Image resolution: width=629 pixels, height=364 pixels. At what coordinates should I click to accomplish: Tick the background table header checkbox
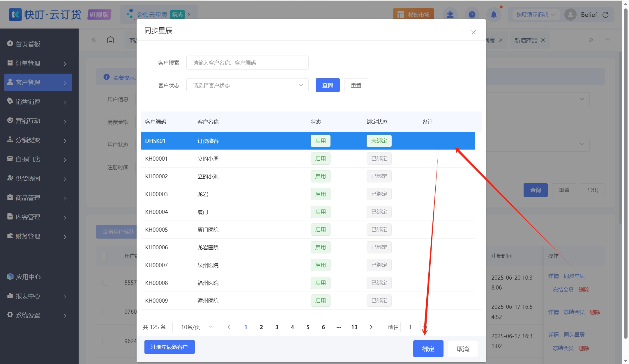click(x=103, y=256)
